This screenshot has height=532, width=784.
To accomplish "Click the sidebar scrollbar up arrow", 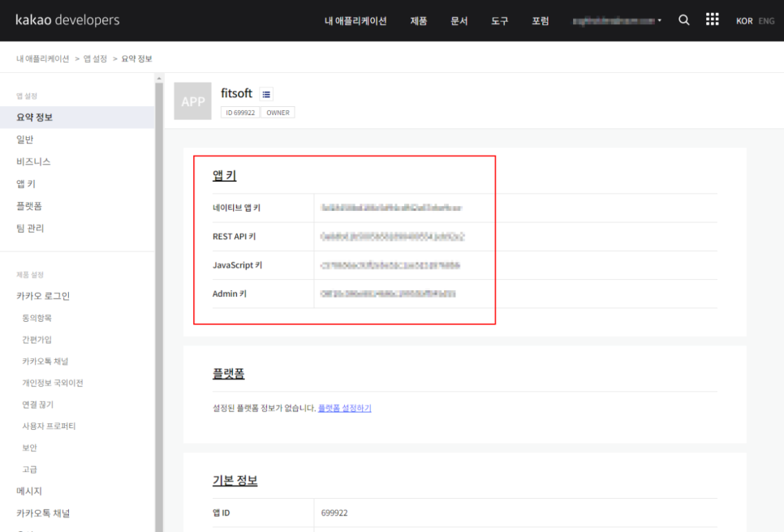I will pyautogui.click(x=159, y=78).
